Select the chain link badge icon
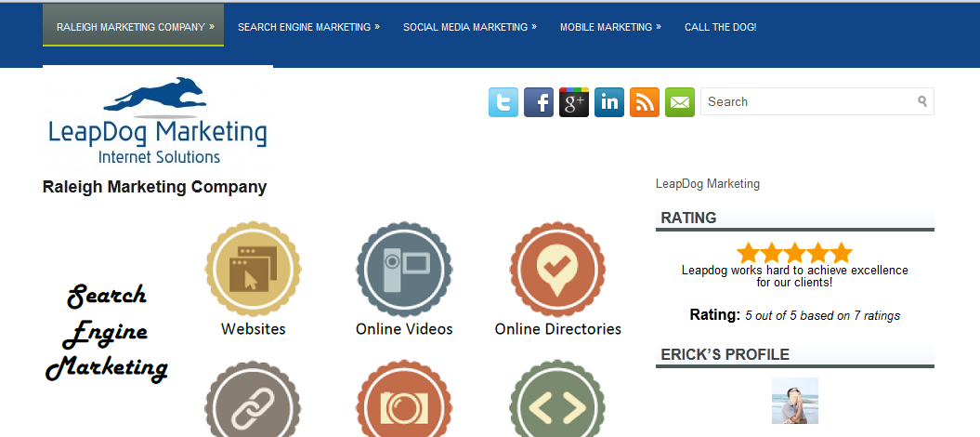 (x=253, y=398)
